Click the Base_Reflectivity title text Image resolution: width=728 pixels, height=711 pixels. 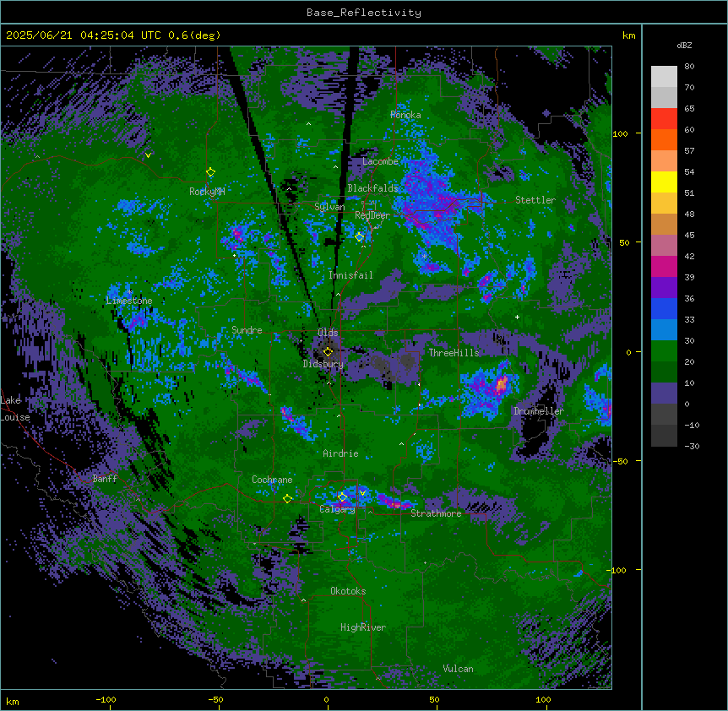click(364, 13)
